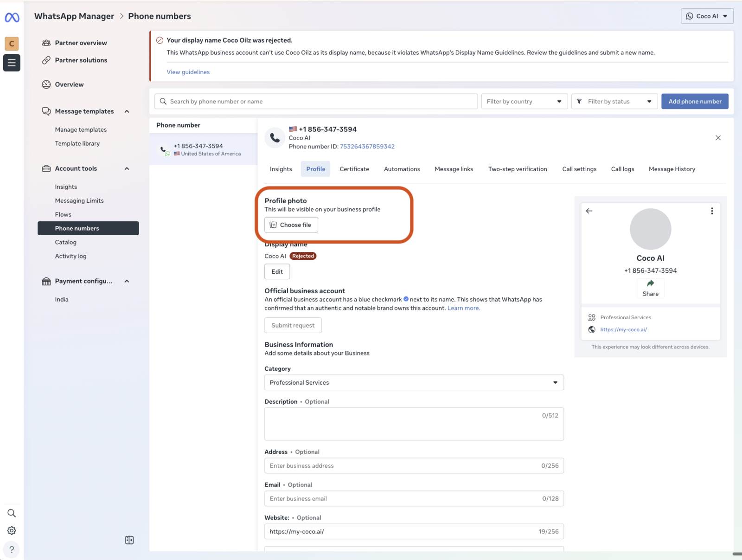Open the settings gear icon

(x=12, y=530)
